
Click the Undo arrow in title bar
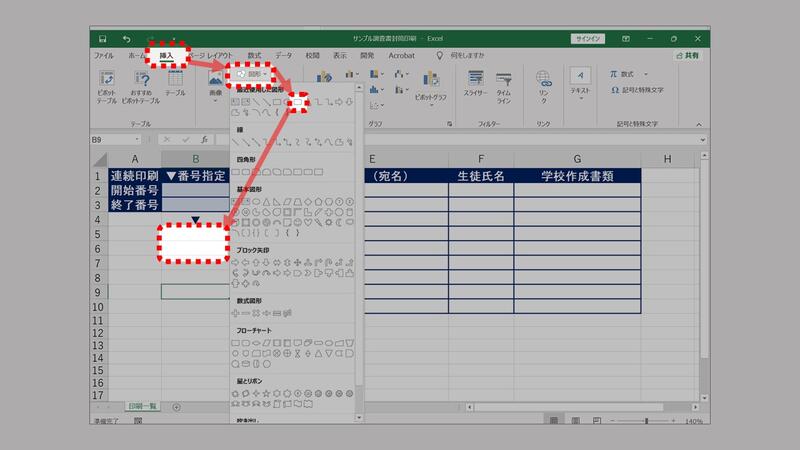(x=127, y=39)
